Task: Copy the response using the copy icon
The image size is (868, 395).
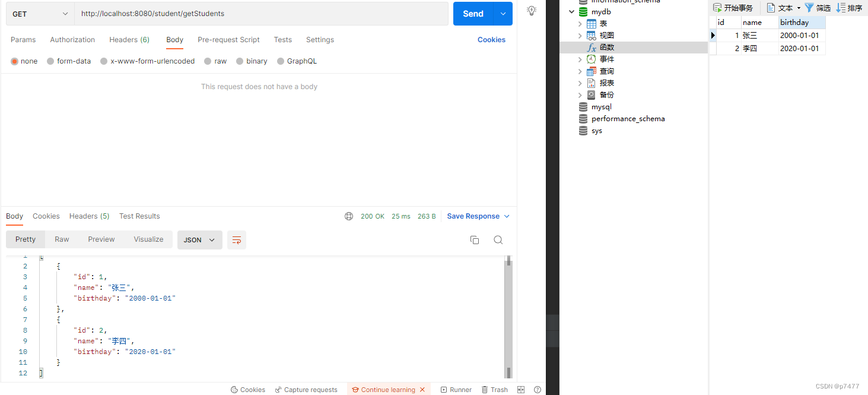Action: 475,240
